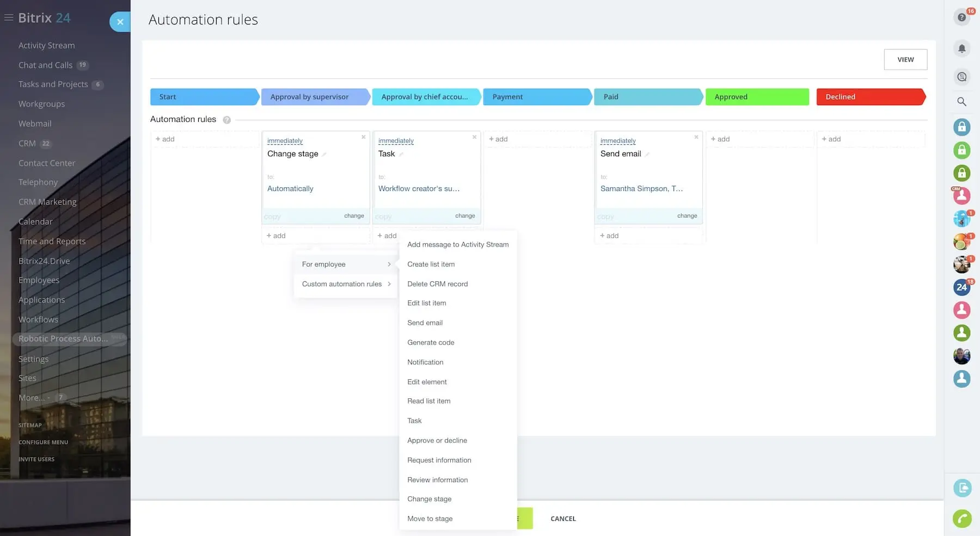
Task: Click the CANCEL button
Action: click(563, 519)
